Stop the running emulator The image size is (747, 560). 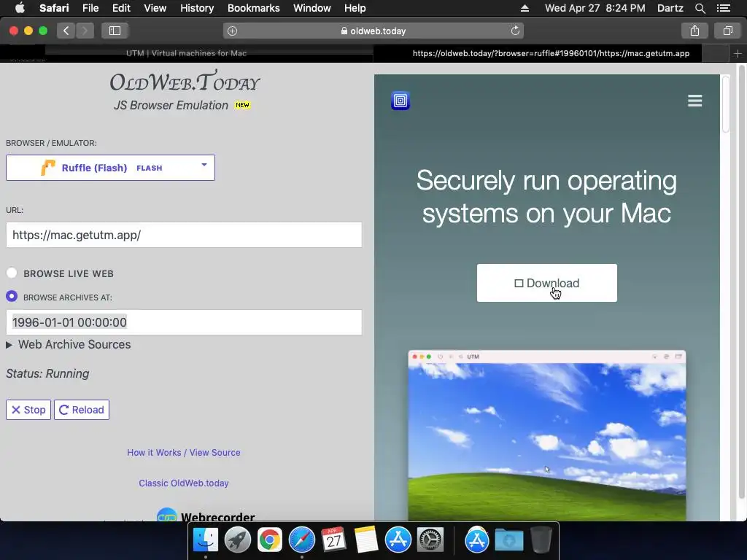pos(28,410)
